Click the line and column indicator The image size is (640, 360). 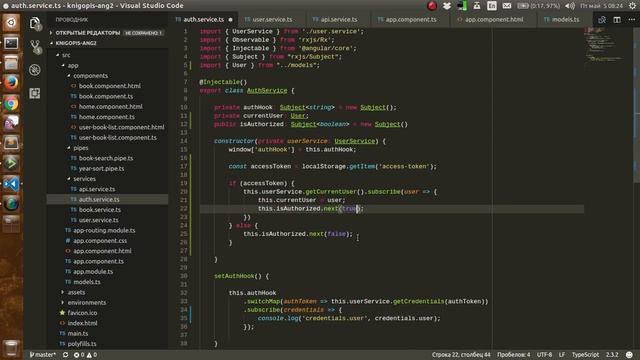[x=461, y=355]
